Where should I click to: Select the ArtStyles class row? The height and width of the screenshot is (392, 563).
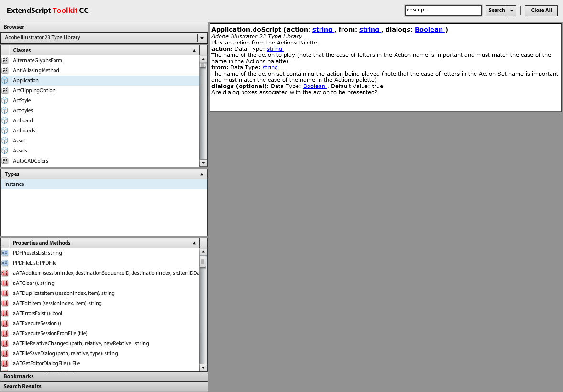tap(100, 110)
